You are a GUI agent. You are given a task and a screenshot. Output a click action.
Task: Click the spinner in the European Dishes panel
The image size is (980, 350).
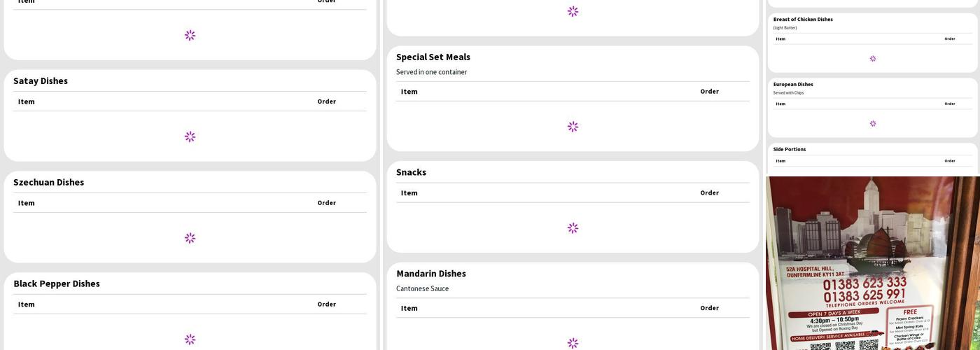[873, 124]
